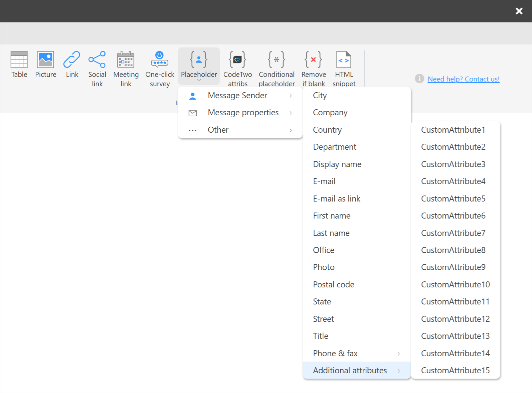Choose CustomAttribute15
The height and width of the screenshot is (393, 532).
(455, 371)
